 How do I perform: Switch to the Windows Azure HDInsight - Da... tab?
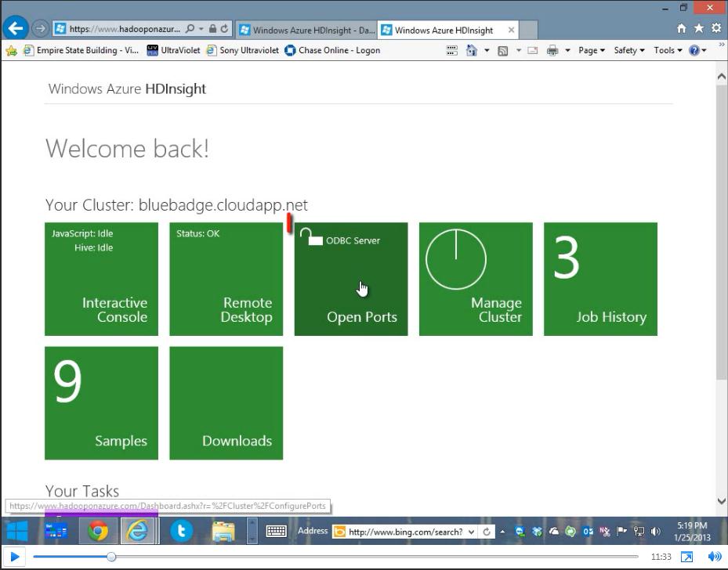pyautogui.click(x=306, y=31)
